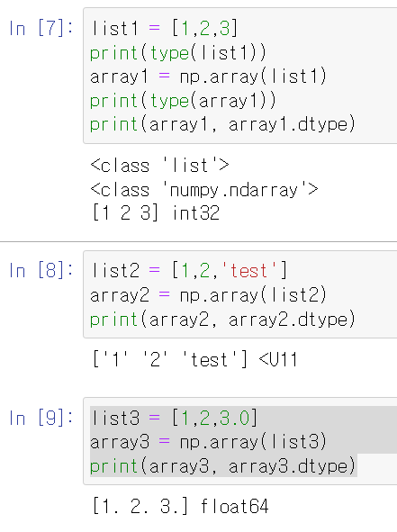Click the red 'test' string literal
This screenshot has width=397, height=532.
point(248,271)
